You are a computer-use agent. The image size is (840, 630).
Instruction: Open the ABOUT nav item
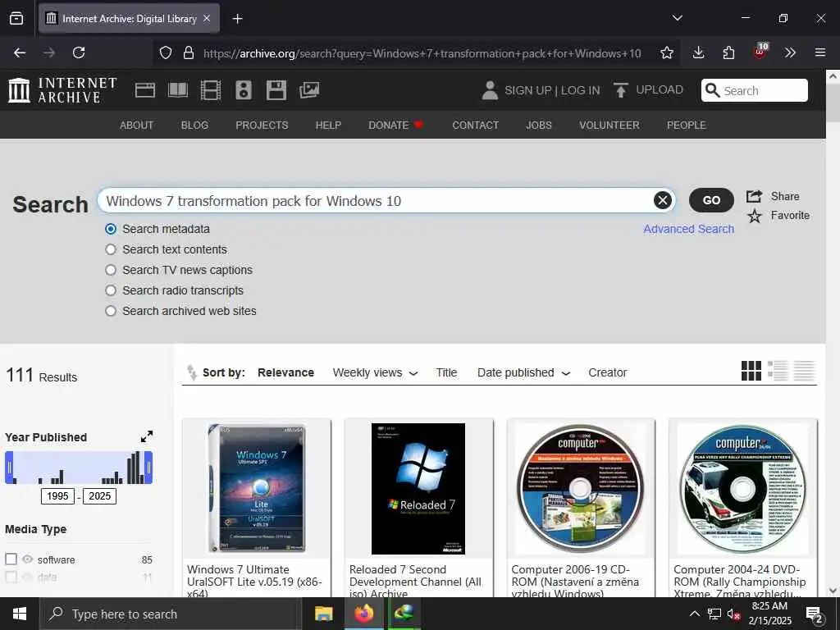coord(137,125)
